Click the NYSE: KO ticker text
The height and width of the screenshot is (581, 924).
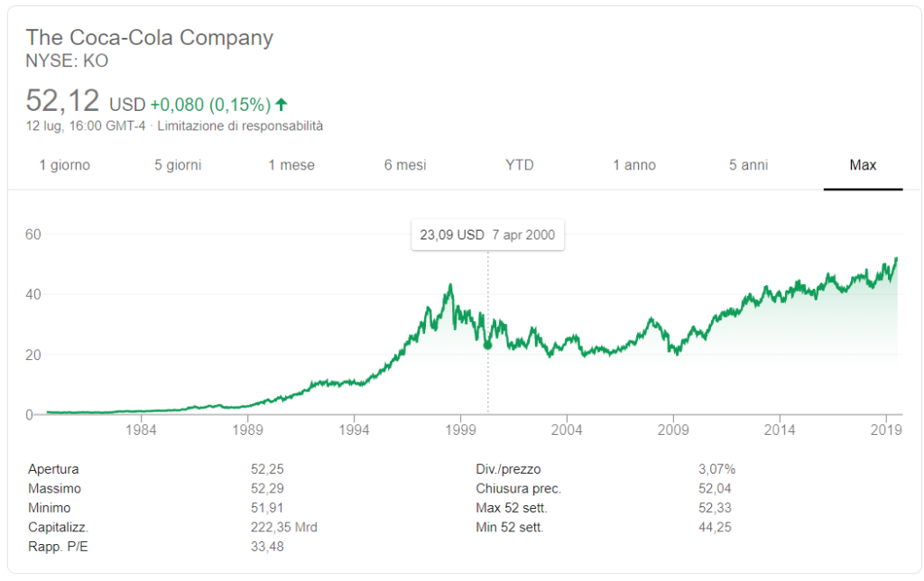[67, 60]
